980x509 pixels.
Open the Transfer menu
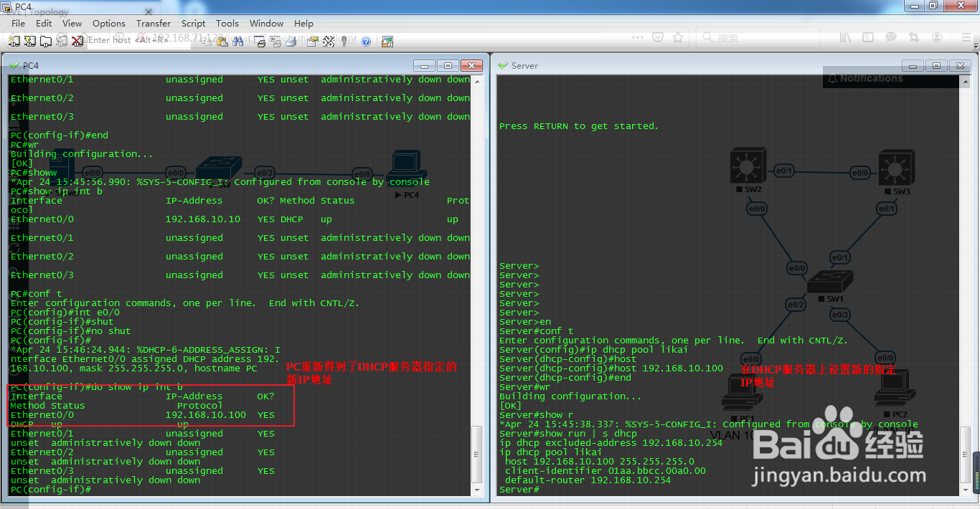(x=154, y=23)
